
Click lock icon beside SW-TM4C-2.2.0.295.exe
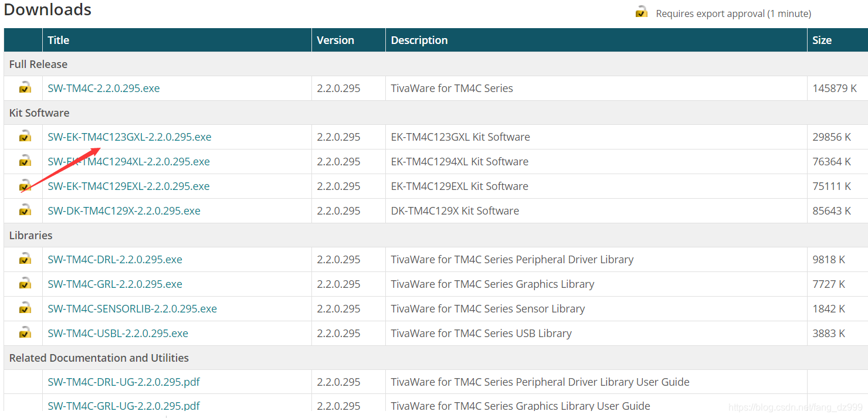25,88
